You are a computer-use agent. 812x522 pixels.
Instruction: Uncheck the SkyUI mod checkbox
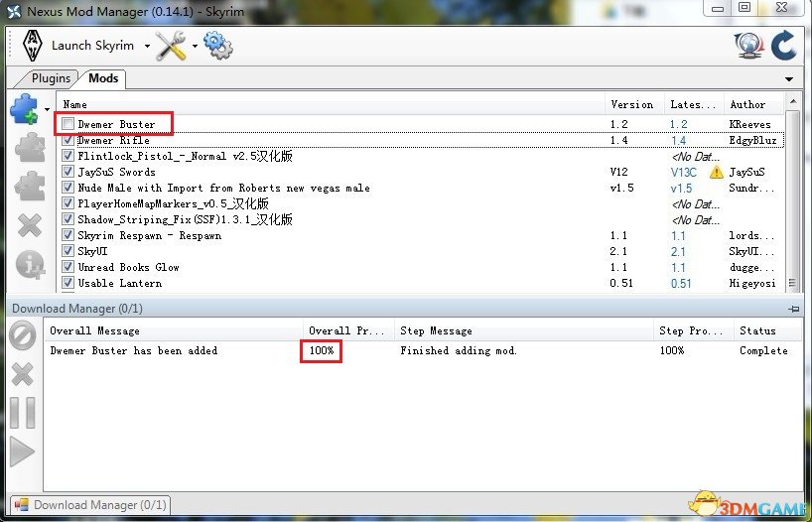point(68,251)
